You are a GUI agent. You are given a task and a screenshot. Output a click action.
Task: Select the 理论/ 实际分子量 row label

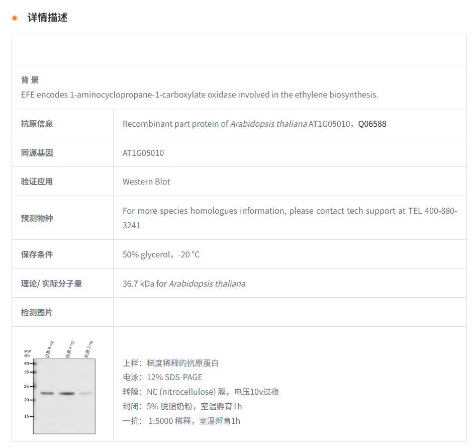tap(51, 284)
